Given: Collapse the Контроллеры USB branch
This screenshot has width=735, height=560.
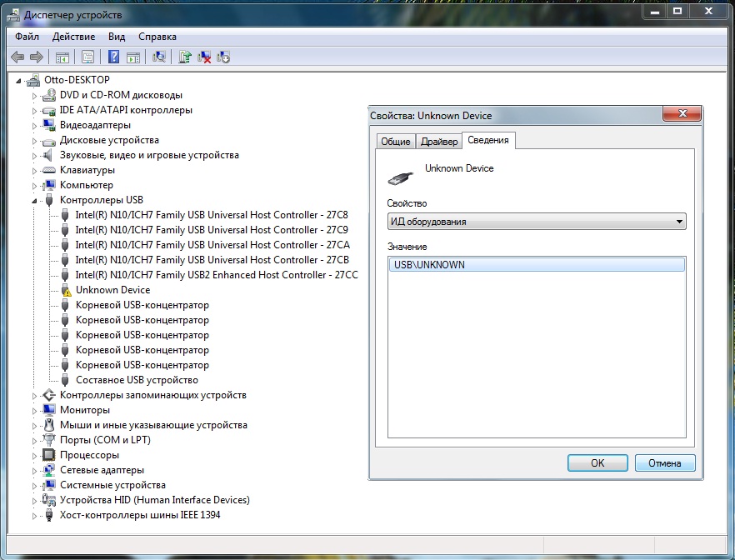Looking at the screenshot, I should pos(34,201).
